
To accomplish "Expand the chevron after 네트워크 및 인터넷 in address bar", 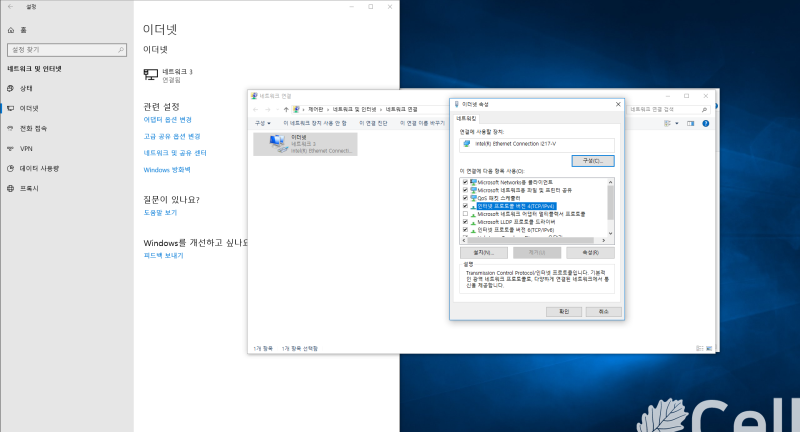I will (381, 109).
